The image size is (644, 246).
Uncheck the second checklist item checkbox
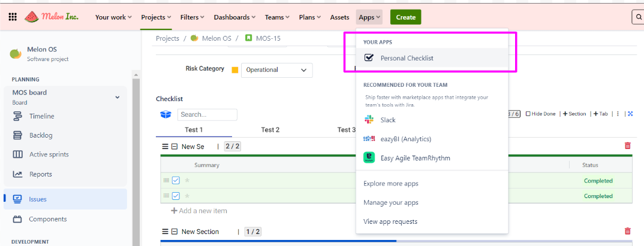pyautogui.click(x=176, y=196)
